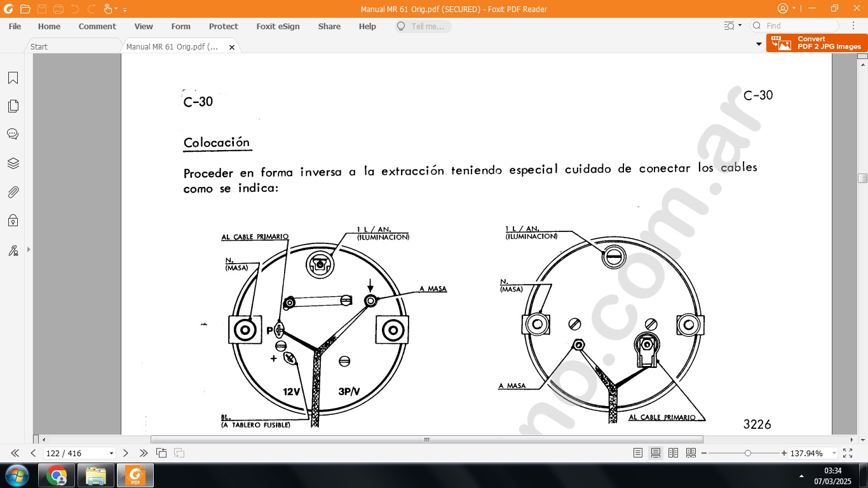Open File Explorer from the taskbar
The image size is (868, 488).
(96, 475)
